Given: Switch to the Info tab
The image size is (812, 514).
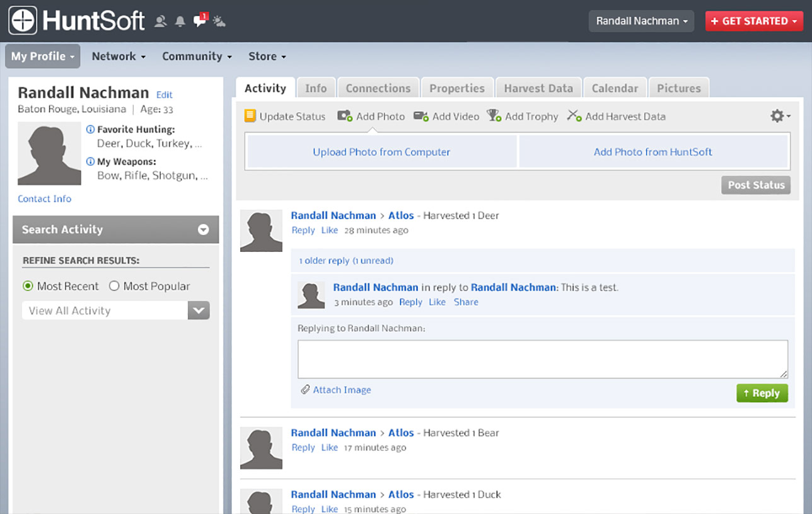Looking at the screenshot, I should click(316, 88).
